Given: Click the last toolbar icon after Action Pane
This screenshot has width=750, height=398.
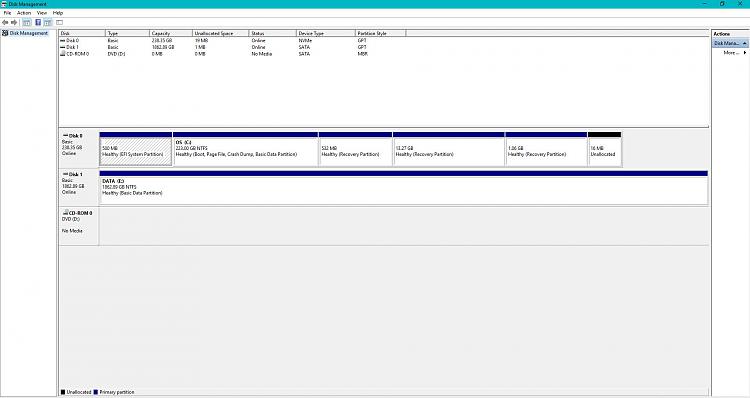Looking at the screenshot, I should (60, 22).
